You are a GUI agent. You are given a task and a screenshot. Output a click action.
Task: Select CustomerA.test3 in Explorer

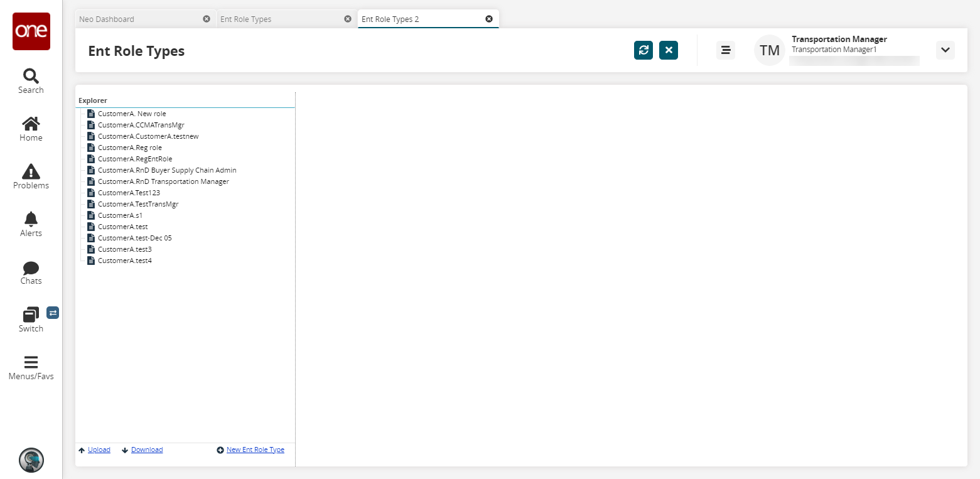(125, 249)
